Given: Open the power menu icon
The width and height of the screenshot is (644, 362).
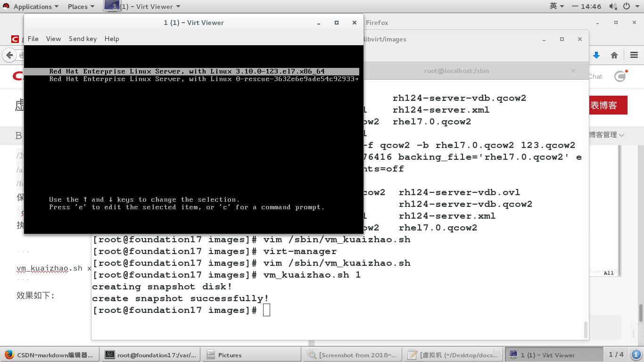Looking at the screenshot, I should (x=627, y=7).
